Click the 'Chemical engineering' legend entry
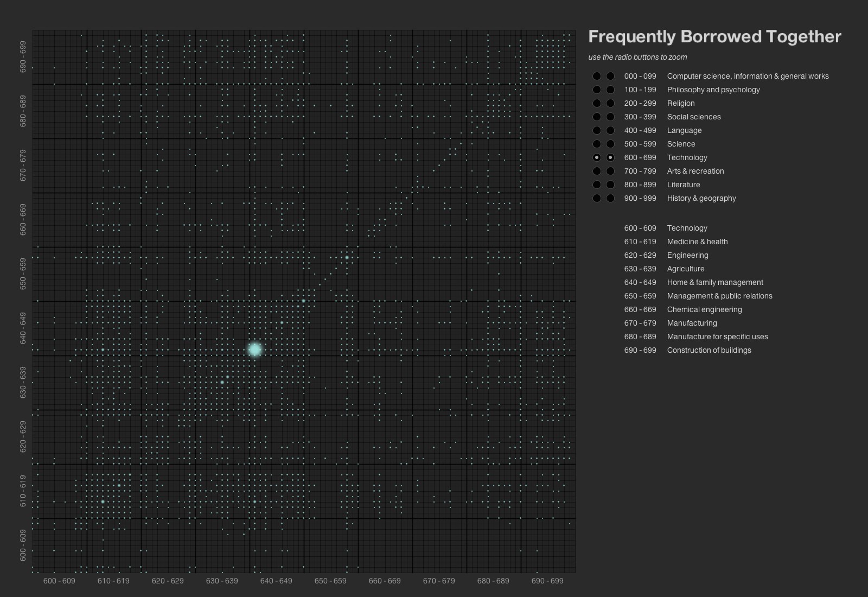This screenshot has height=597, width=868. pos(704,309)
